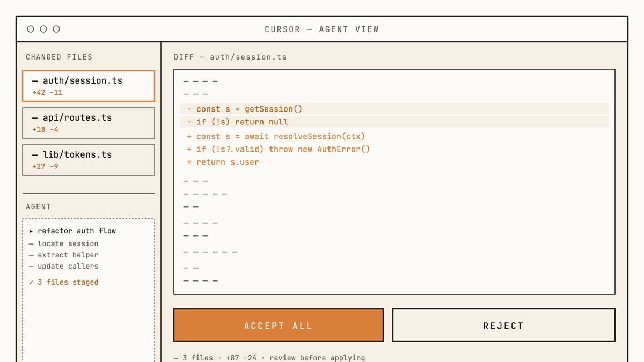
Task: Click the +18 -4 change count
Action: click(45, 129)
